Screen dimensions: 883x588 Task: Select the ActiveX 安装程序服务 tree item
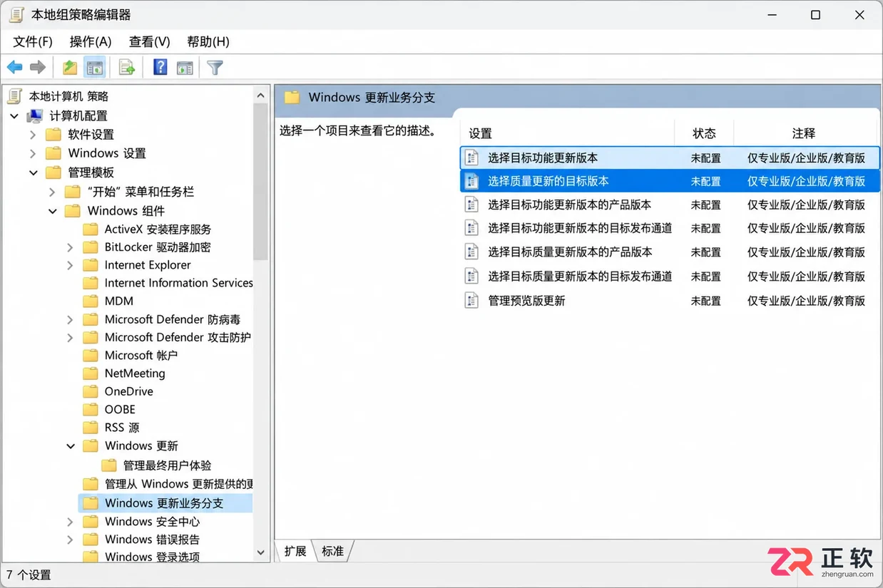tap(158, 229)
